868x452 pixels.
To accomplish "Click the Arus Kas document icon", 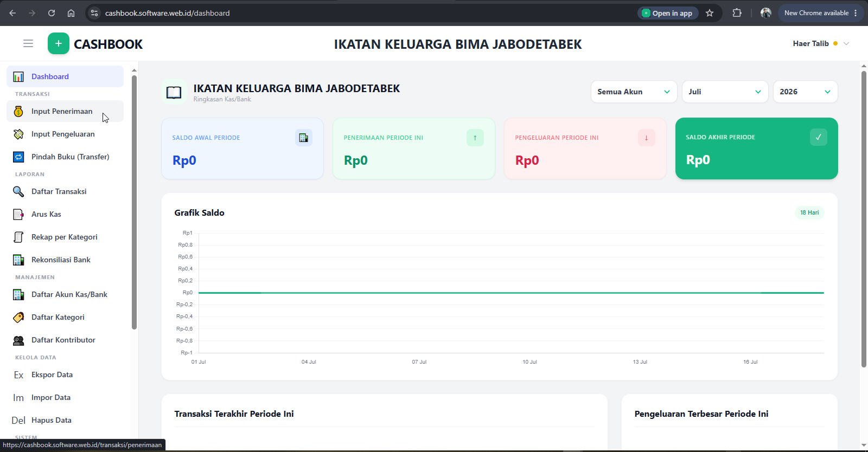I will [x=18, y=214].
